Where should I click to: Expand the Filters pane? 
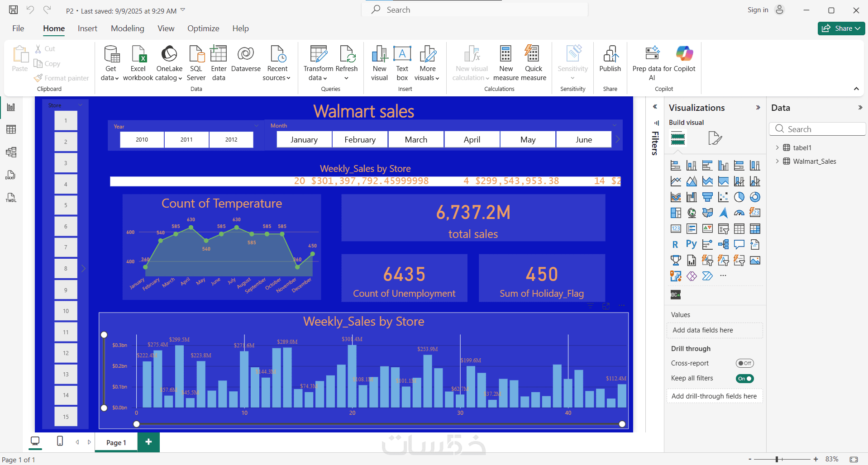tap(655, 107)
